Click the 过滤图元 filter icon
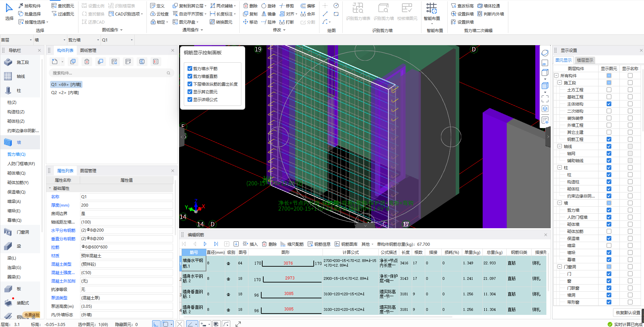 54,14
